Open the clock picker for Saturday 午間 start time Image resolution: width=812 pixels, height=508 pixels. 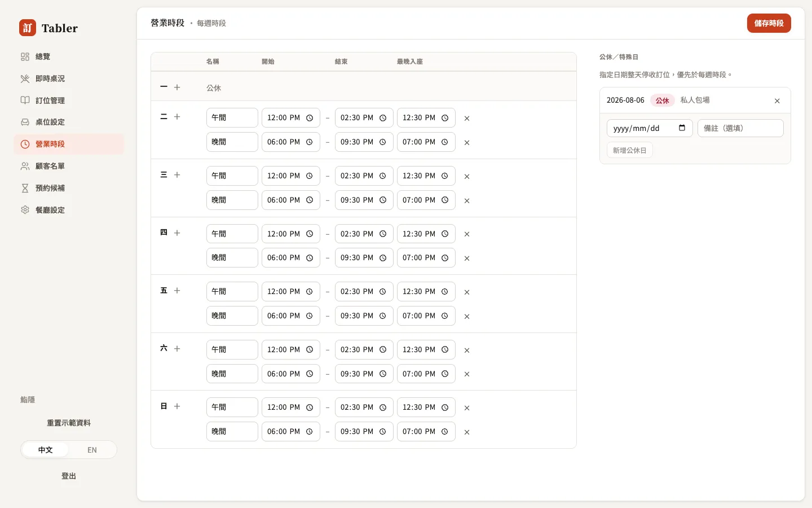pyautogui.click(x=310, y=350)
